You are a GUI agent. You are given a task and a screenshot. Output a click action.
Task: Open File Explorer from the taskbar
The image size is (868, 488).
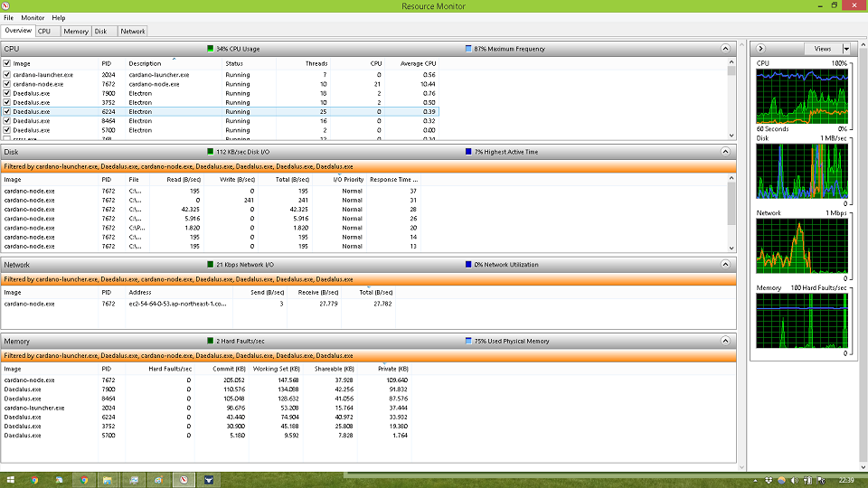(x=108, y=480)
